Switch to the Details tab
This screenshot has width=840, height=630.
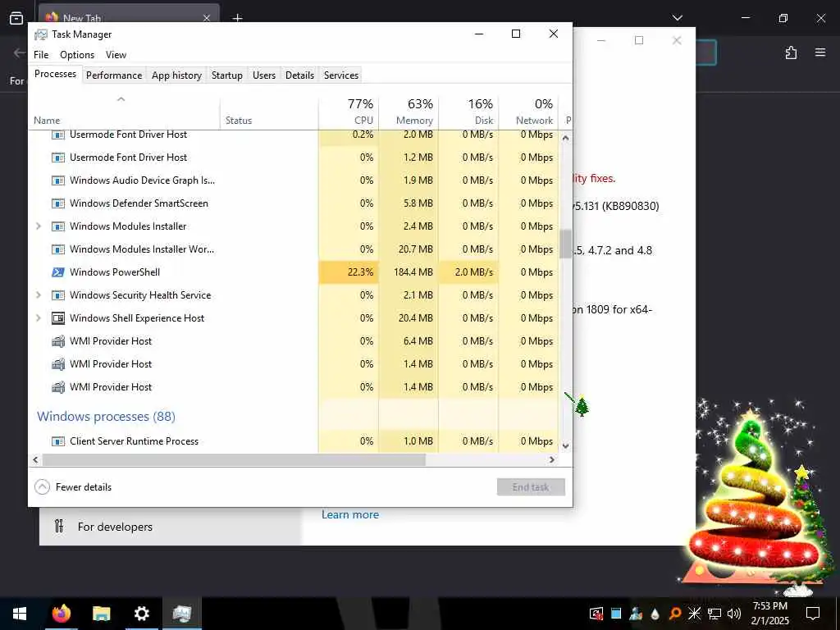[299, 75]
